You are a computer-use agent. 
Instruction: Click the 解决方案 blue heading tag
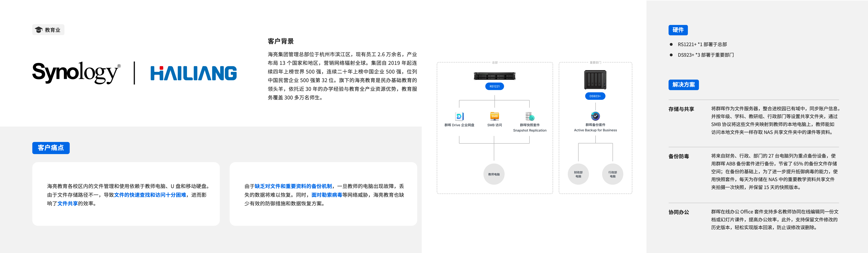pyautogui.click(x=683, y=85)
